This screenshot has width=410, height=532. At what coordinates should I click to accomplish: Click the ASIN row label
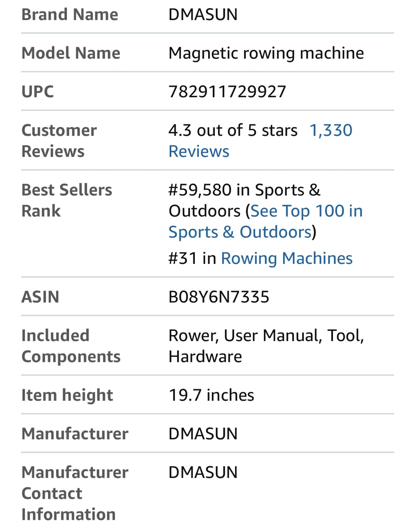(40, 297)
